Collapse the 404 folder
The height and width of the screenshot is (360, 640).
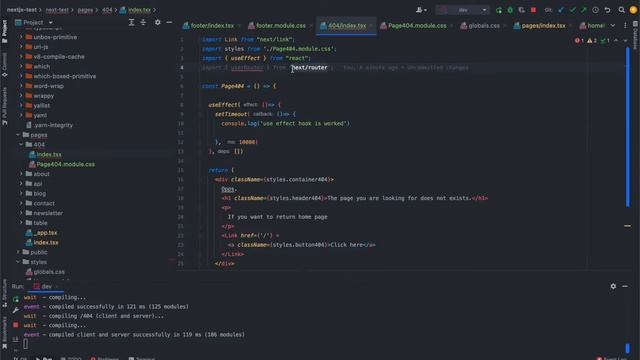[x=21, y=144]
